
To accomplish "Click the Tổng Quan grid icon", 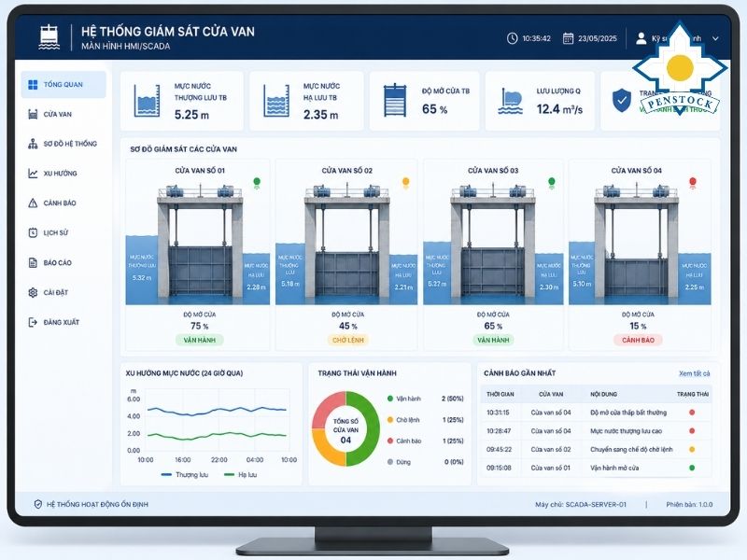I will (33, 85).
